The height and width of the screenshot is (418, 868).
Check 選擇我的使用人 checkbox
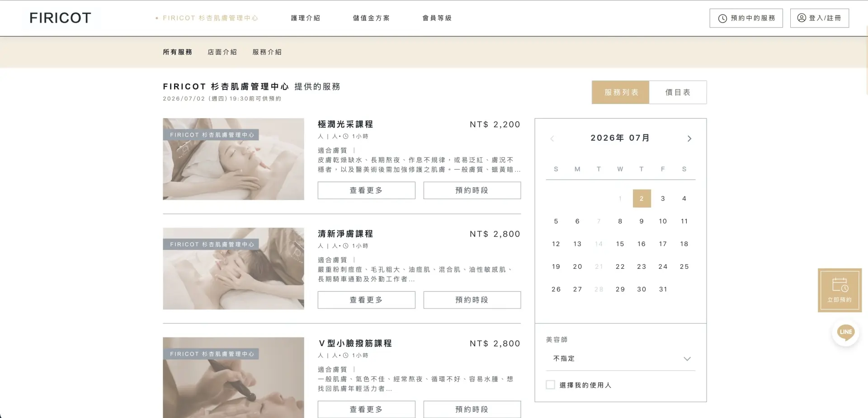coord(550,385)
